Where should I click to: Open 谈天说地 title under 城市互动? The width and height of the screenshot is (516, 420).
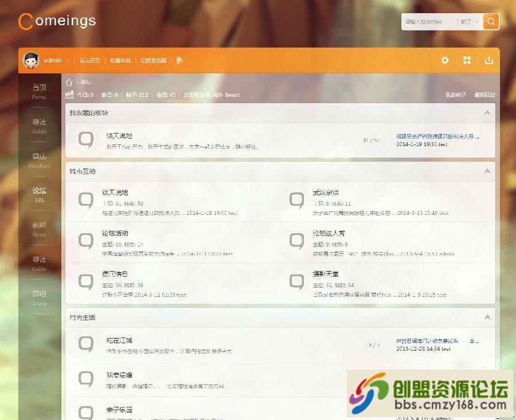pos(115,193)
